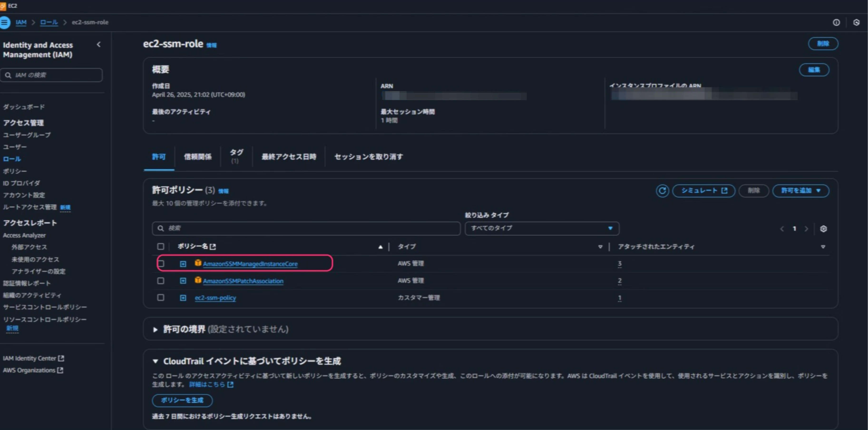Check the ec2-ssm-policy row checkbox
This screenshot has width=868, height=430.
(161, 298)
